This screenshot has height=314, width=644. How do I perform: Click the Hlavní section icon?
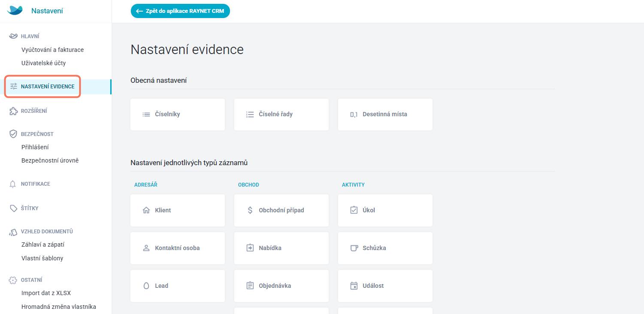tap(13, 36)
